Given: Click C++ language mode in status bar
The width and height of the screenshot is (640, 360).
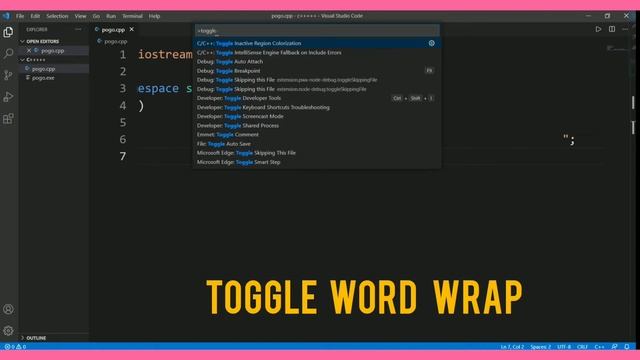Looking at the screenshot, I should pos(599,347).
